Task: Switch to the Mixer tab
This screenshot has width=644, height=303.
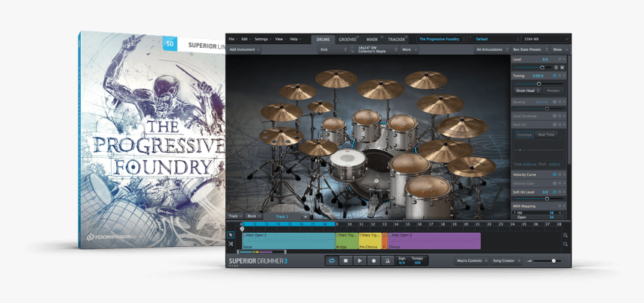Action: click(371, 40)
